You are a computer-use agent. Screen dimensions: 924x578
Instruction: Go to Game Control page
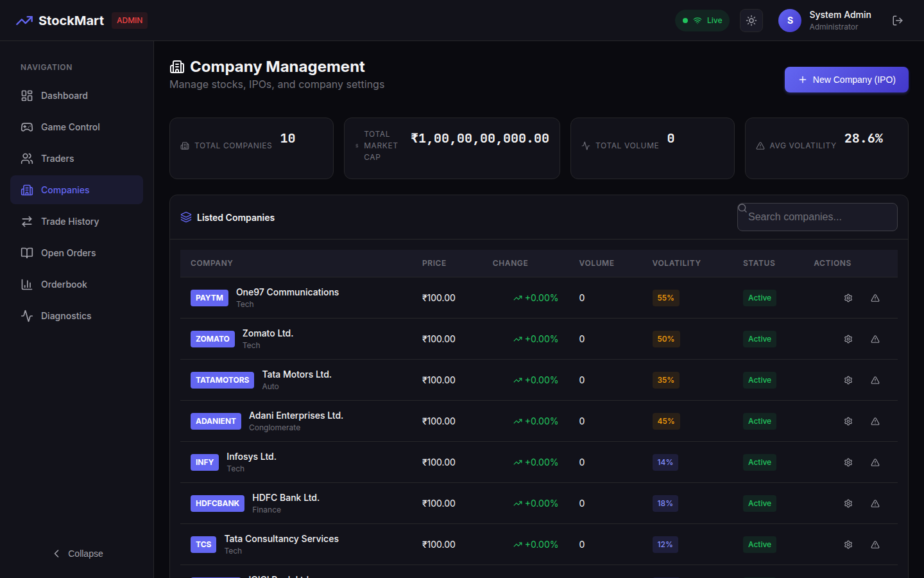pyautogui.click(x=77, y=127)
